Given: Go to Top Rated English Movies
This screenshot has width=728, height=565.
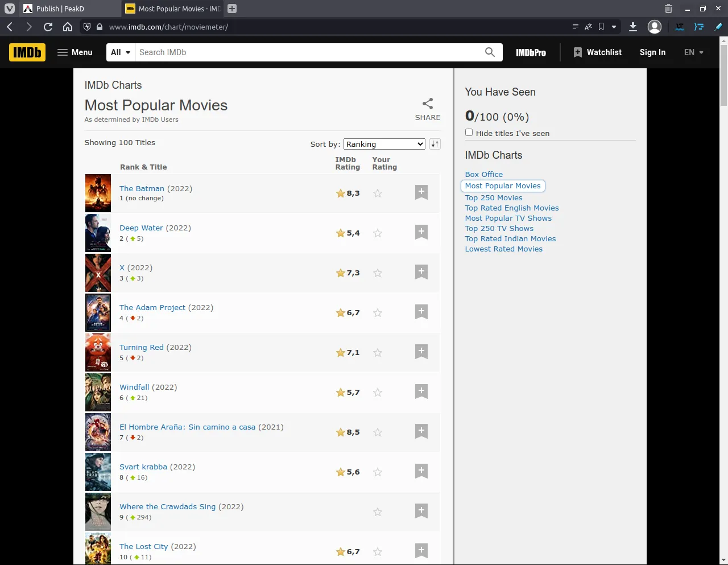Looking at the screenshot, I should point(512,208).
